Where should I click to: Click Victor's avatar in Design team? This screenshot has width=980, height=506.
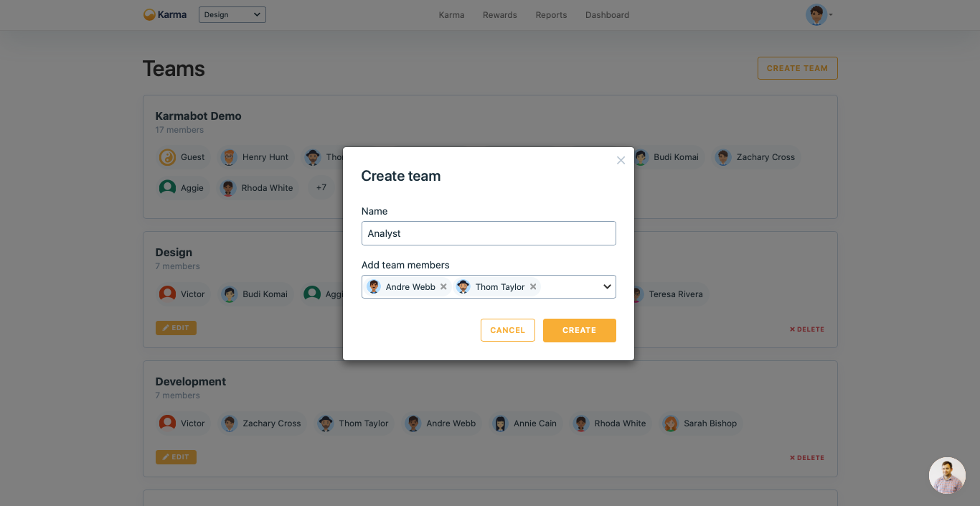(x=167, y=294)
